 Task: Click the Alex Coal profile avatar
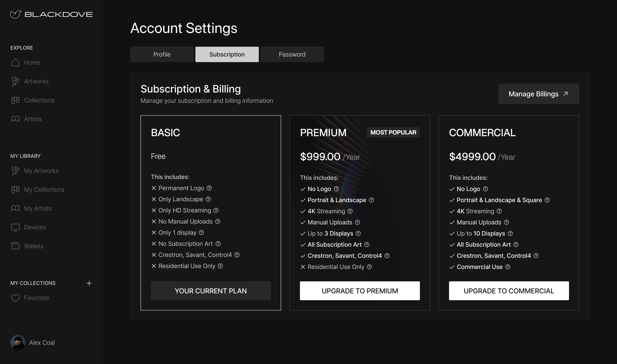coord(18,342)
